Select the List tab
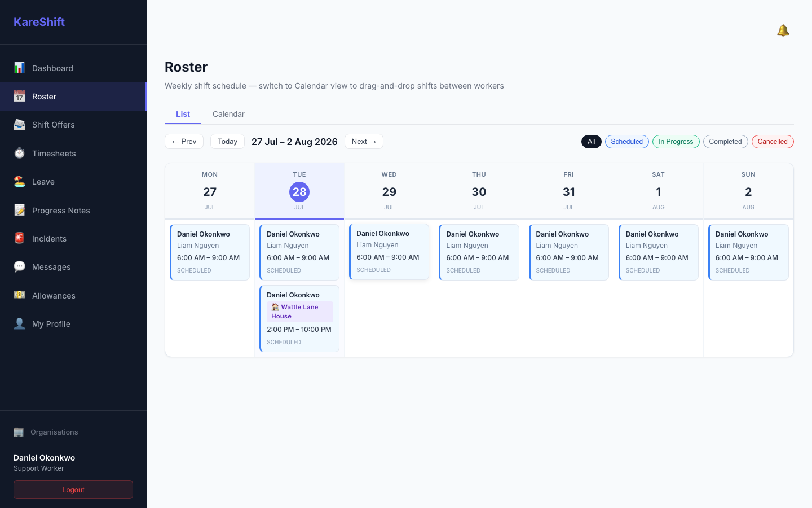The width and height of the screenshot is (812, 508). tap(183, 114)
